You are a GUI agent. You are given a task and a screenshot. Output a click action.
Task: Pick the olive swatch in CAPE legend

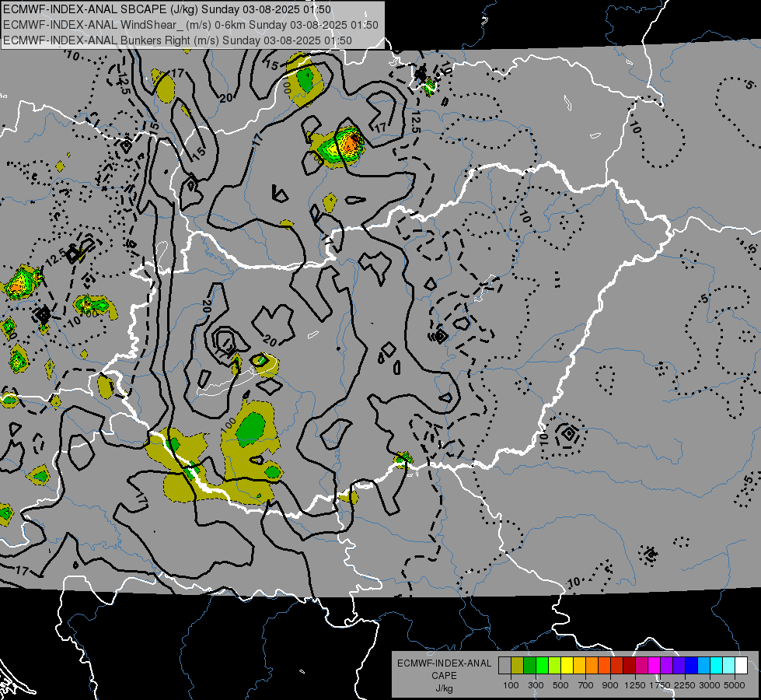[518, 666]
